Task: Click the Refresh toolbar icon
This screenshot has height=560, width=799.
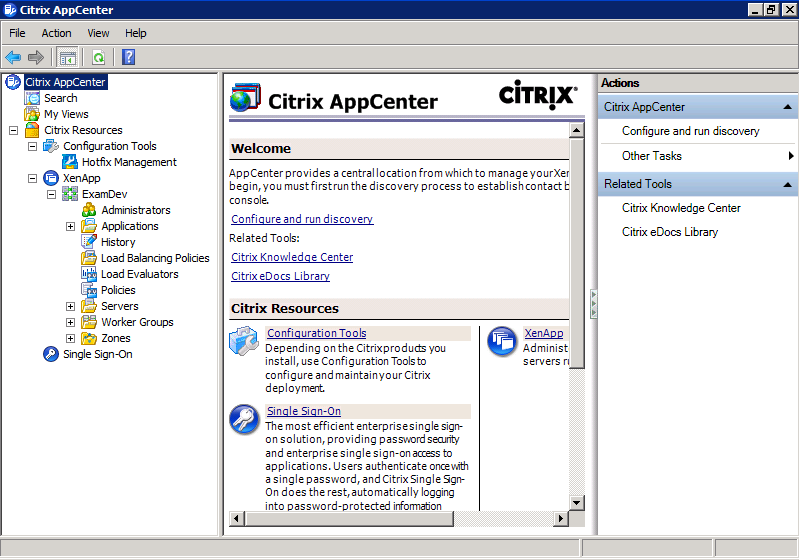Action: pyautogui.click(x=98, y=57)
